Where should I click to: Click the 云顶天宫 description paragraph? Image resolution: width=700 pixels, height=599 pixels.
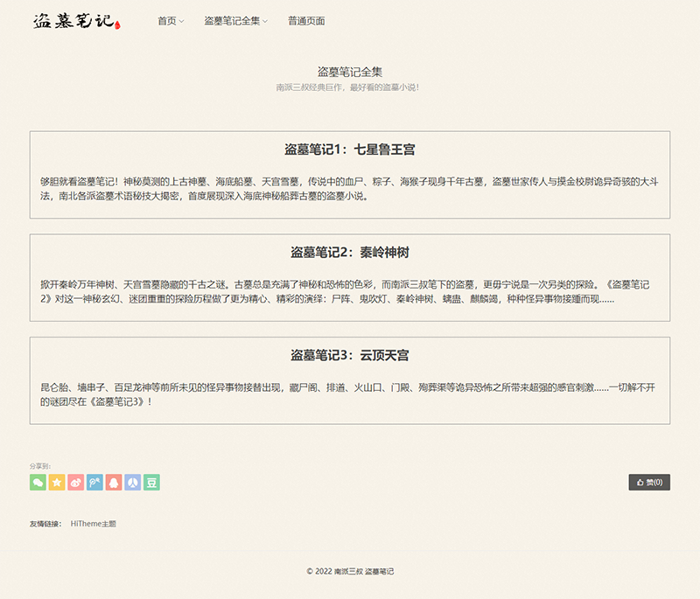349,394
